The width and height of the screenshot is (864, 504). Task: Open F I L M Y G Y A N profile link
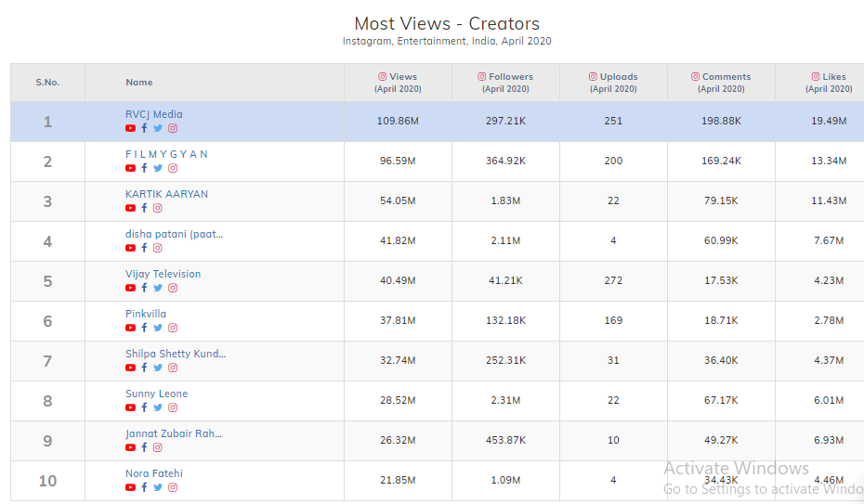click(167, 154)
